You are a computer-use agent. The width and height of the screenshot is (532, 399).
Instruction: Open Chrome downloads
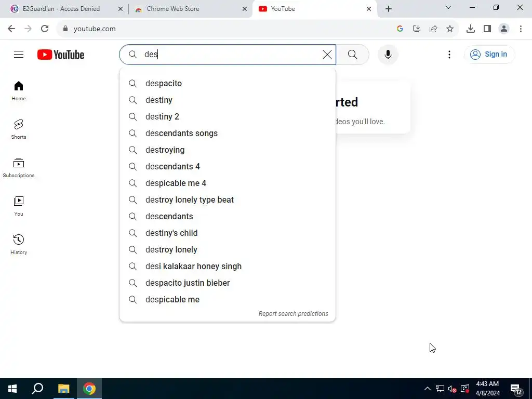(x=471, y=29)
